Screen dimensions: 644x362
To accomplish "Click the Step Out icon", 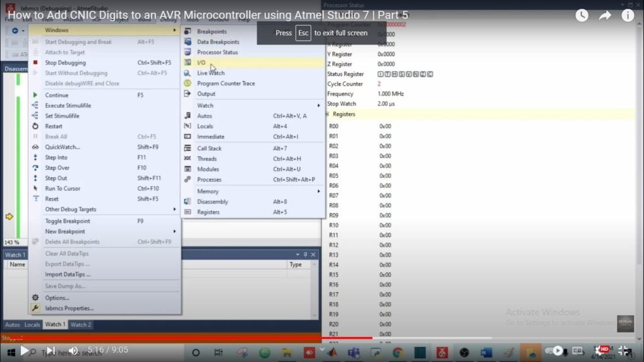I will coord(35,178).
